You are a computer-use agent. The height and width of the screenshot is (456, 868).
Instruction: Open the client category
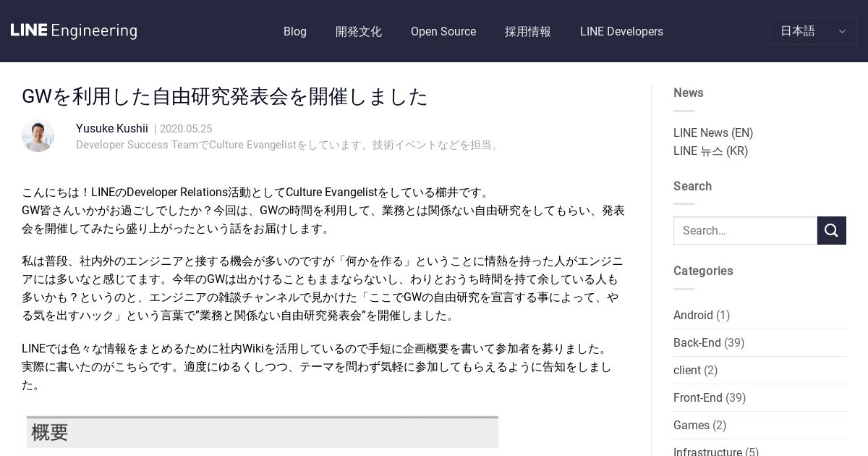coord(687,370)
